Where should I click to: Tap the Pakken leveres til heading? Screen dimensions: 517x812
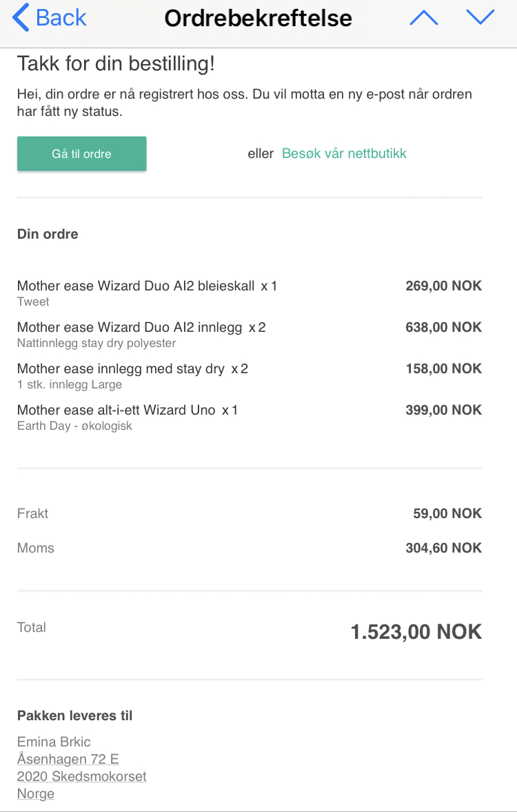(x=75, y=715)
